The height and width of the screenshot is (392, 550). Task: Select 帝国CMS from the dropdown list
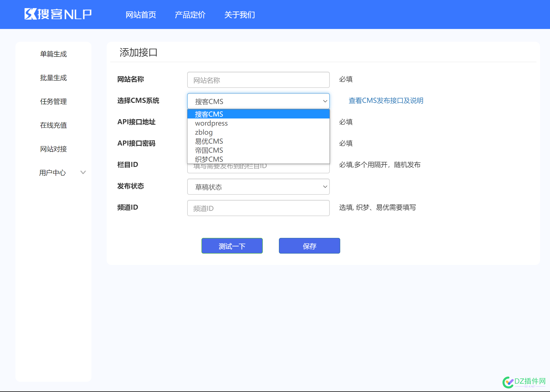[258, 150]
